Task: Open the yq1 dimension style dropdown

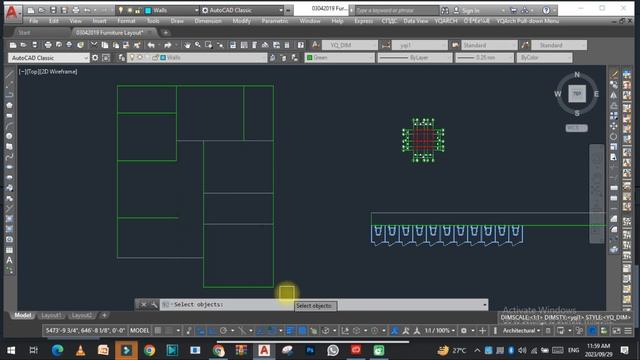Action: (x=420, y=45)
